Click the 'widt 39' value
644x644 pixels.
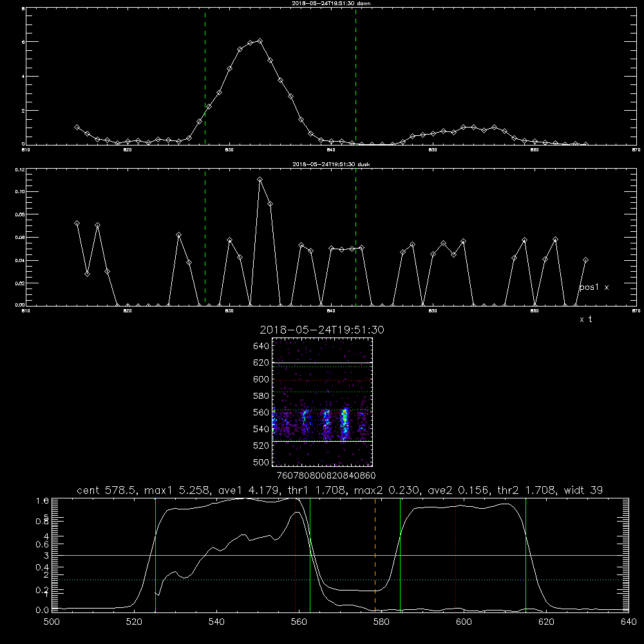(x=583, y=490)
